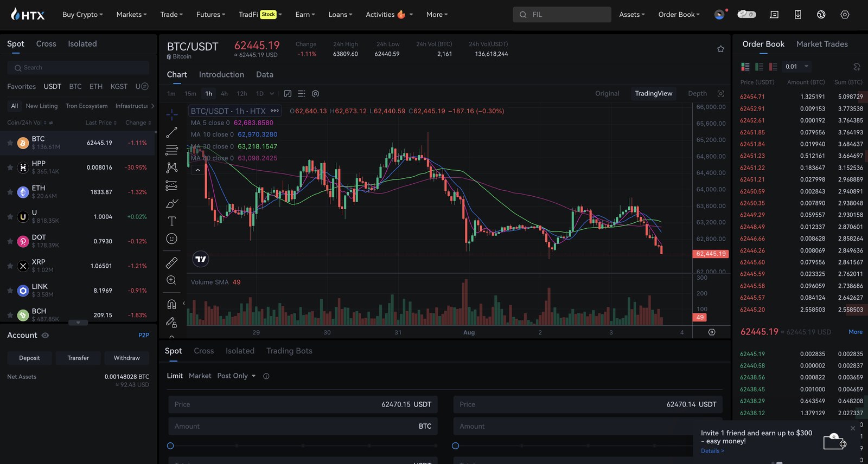Adjust the sell amount slider handle
The height and width of the screenshot is (464, 868).
456,446
